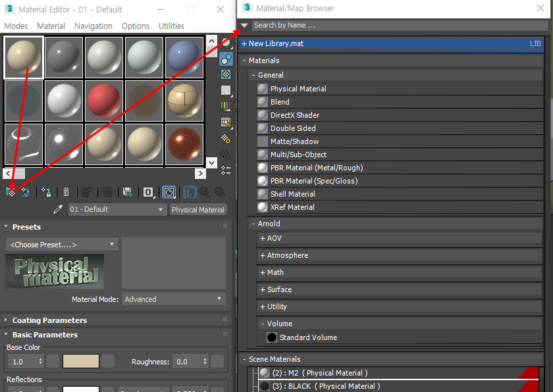
Task: Click the Base Color swatch
Action: pos(81,361)
